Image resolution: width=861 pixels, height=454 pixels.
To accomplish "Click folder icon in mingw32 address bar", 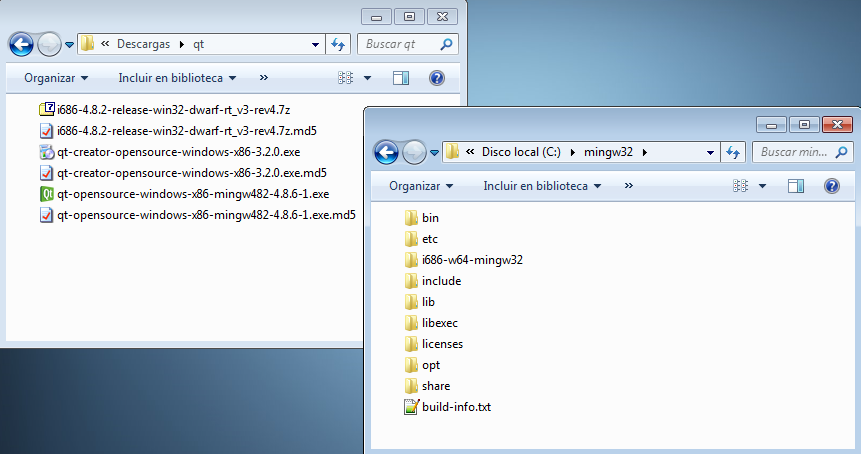I will click(x=452, y=152).
